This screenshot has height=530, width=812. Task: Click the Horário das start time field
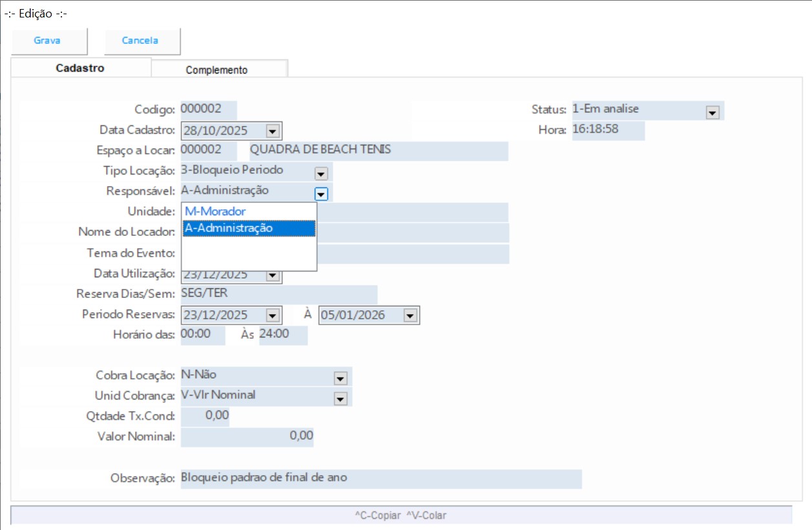click(203, 335)
